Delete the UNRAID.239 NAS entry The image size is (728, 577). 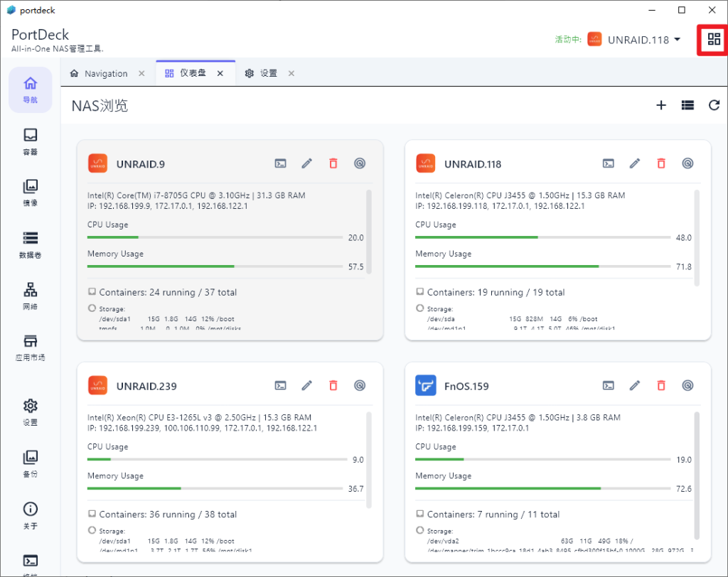coord(333,386)
